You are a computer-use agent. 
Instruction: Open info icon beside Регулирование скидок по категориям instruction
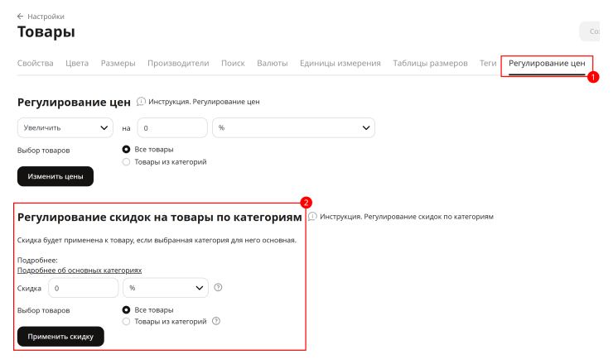coord(312,217)
